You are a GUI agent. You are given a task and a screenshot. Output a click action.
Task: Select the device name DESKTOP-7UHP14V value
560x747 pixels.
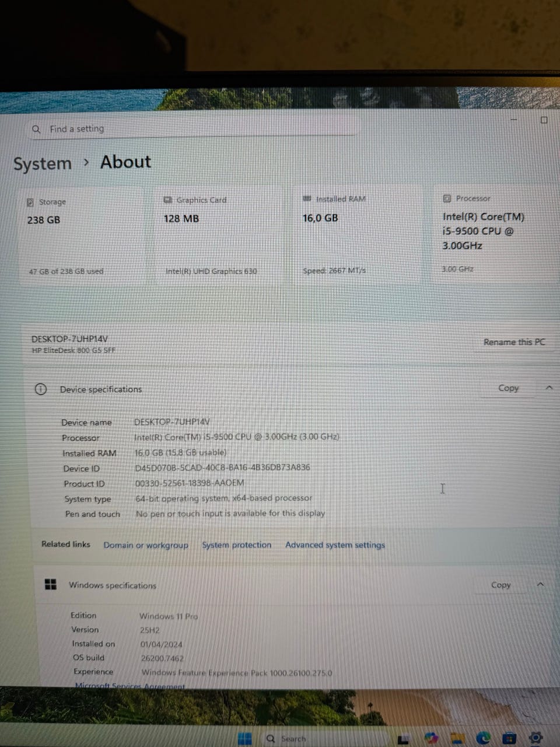pyautogui.click(x=171, y=421)
